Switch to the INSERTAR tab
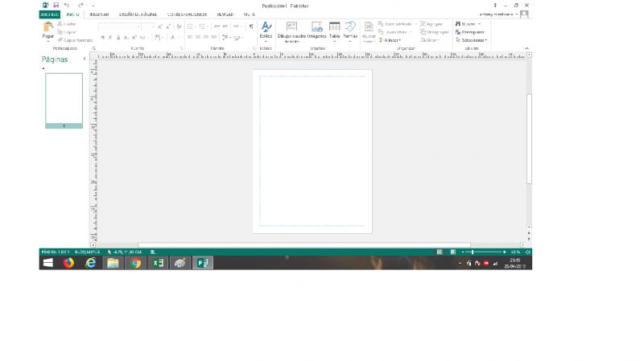 point(99,14)
